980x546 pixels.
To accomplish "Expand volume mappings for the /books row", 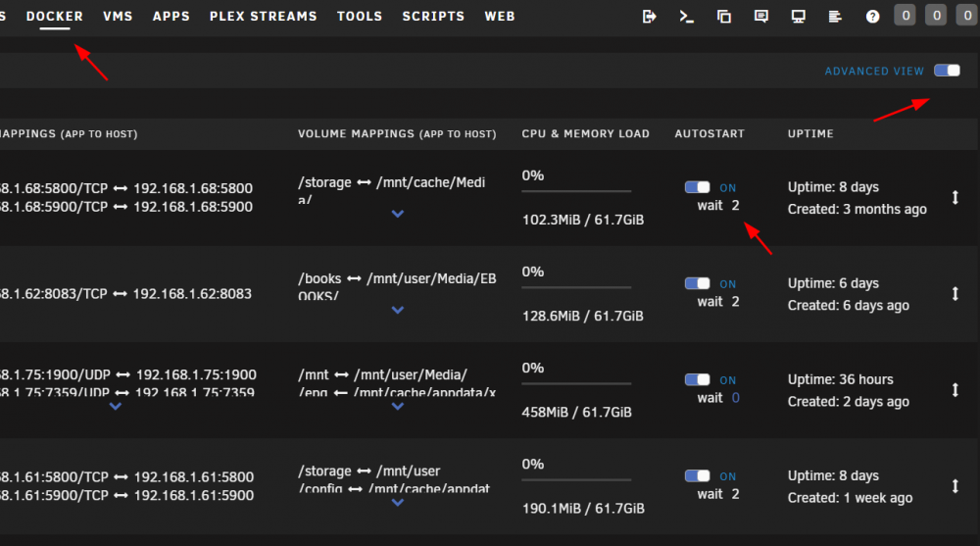I will [x=398, y=310].
